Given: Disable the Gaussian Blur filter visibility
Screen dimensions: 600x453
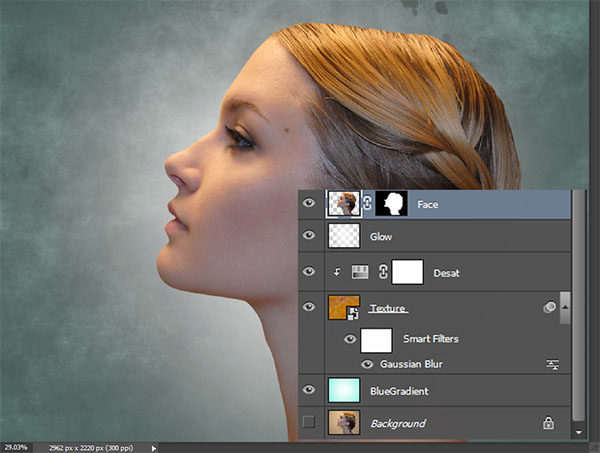Looking at the screenshot, I should click(368, 365).
